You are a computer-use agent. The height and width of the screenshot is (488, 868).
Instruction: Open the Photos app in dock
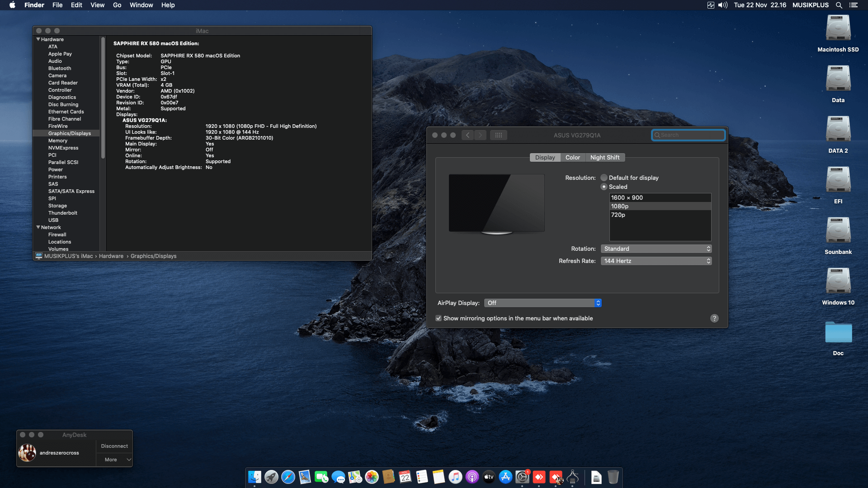coord(372,477)
